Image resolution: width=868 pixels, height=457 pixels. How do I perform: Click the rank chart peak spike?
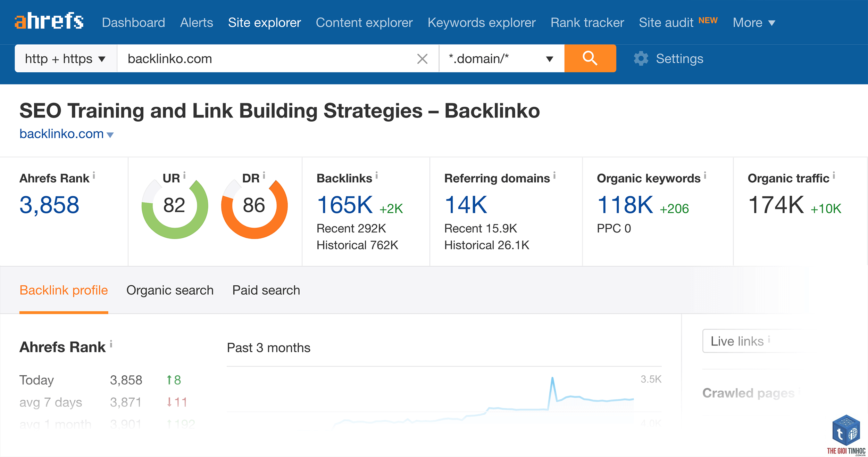(552, 379)
